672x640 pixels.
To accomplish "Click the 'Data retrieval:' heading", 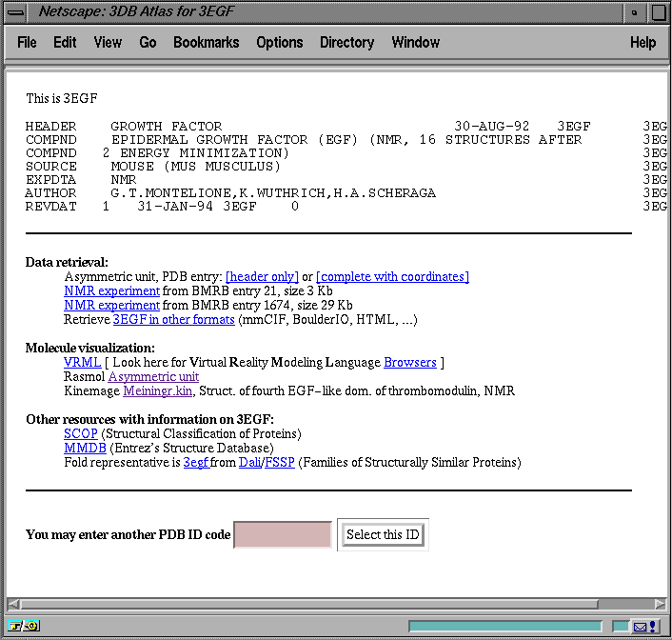I will [67, 262].
